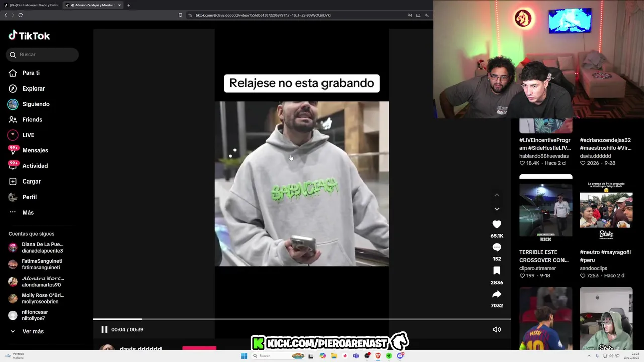This screenshot has height=362, width=644.
Task: Open TERRIBLE ESTE CROSSOVER video thumbnail
Action: click(x=545, y=210)
